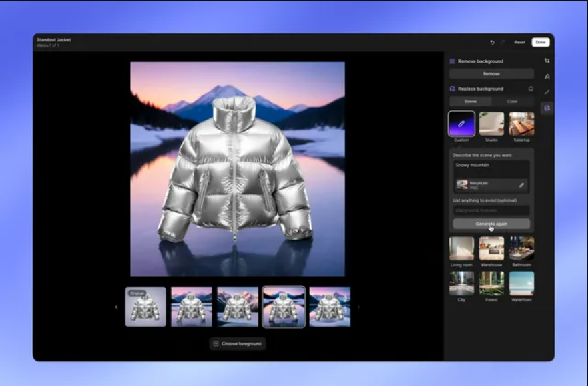Click the Generate again button
Screen dimensions: 588x386
pyautogui.click(x=491, y=224)
